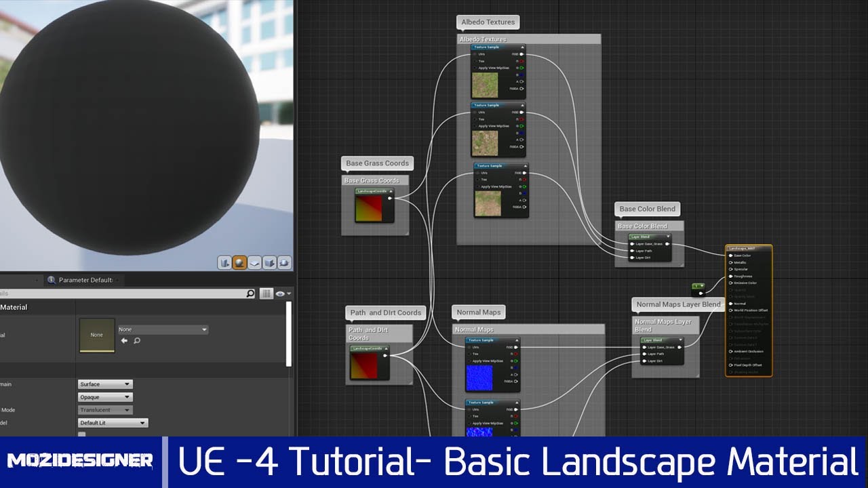
Task: Select the Normal Maps comment bubble
Action: click(x=479, y=312)
